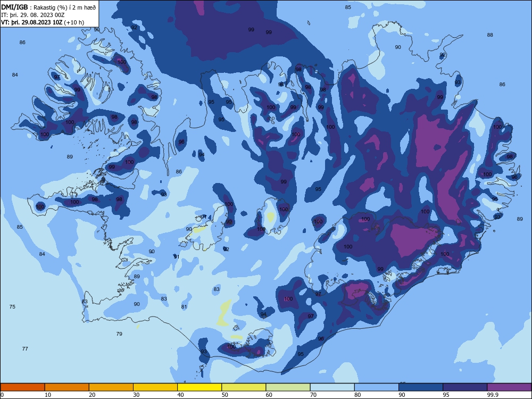Click the legend scale label '30'
Viewport: 532px width, 399px height.
(x=136, y=395)
